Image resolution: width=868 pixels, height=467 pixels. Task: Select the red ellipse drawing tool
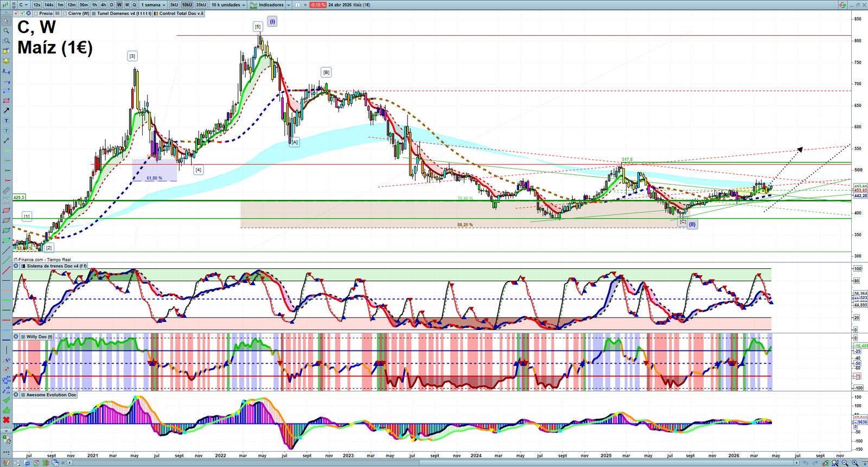(6, 210)
